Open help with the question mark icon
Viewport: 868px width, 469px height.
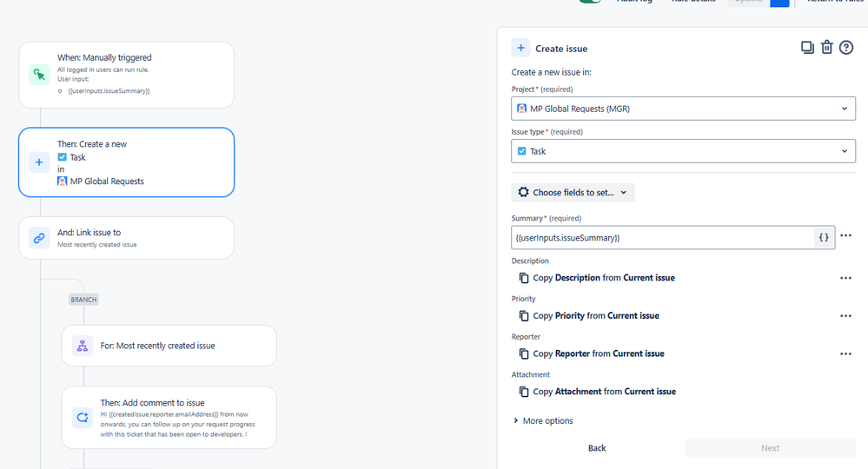click(846, 48)
